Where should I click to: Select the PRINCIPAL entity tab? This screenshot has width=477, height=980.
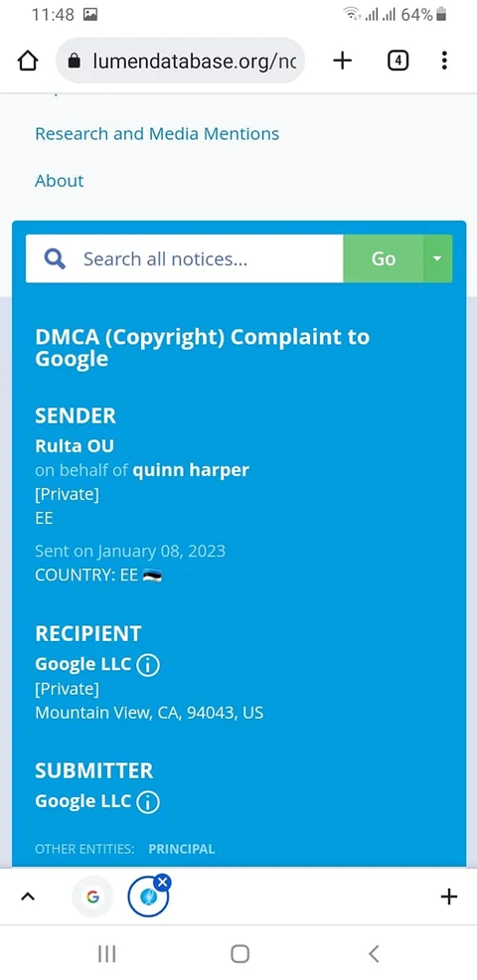pos(181,849)
